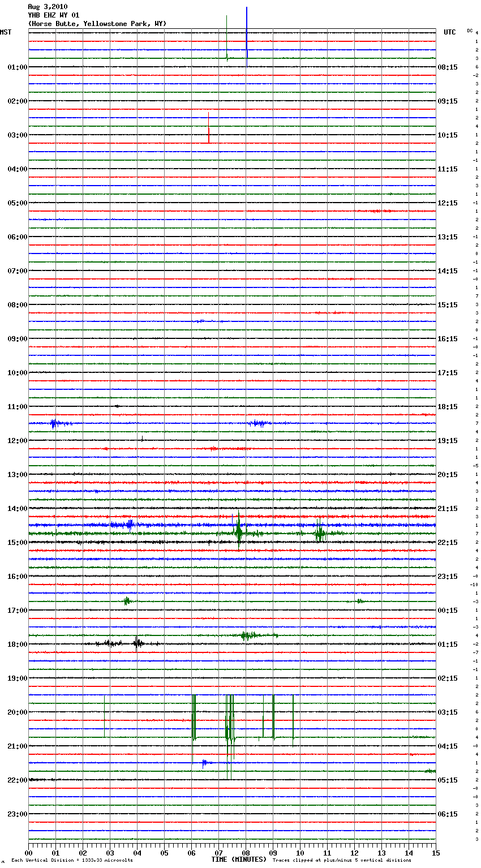Click the '12:15' UTC time label
The image size is (481, 868).
click(448, 203)
